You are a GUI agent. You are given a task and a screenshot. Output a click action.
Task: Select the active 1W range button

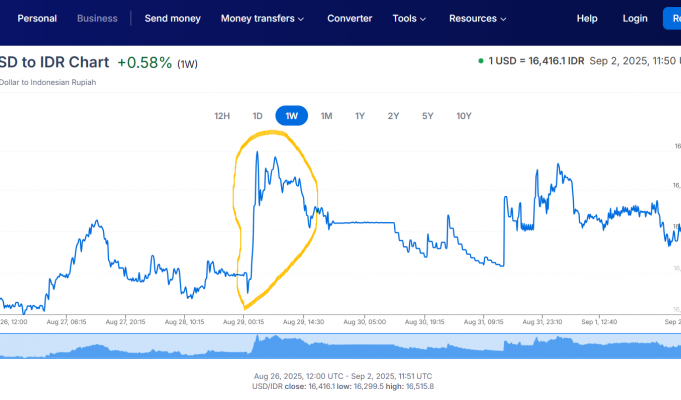click(x=291, y=116)
